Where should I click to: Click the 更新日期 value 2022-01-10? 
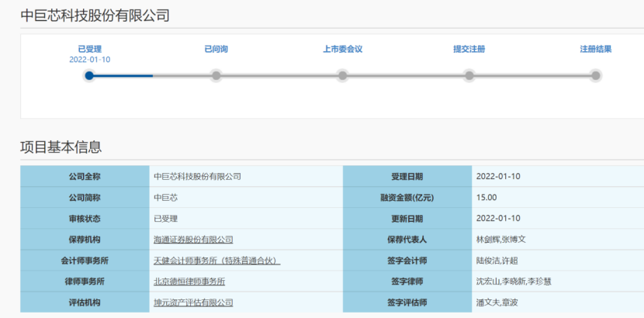tap(498, 219)
